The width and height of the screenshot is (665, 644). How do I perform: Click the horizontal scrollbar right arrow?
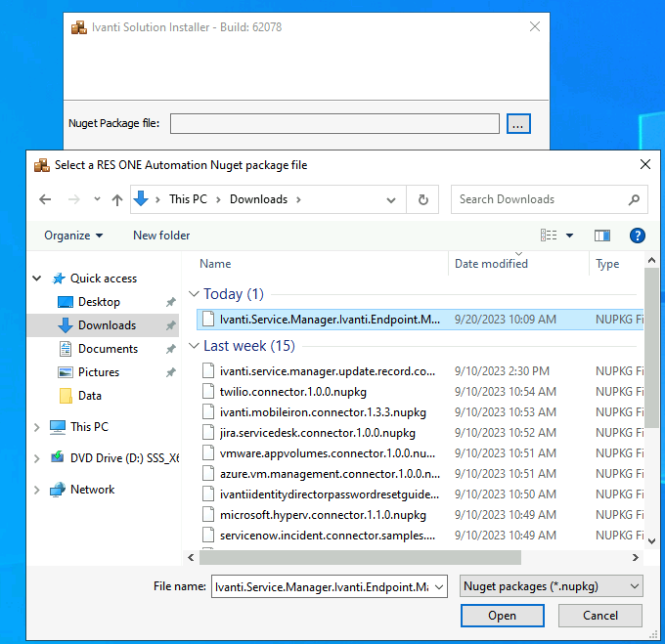635,558
